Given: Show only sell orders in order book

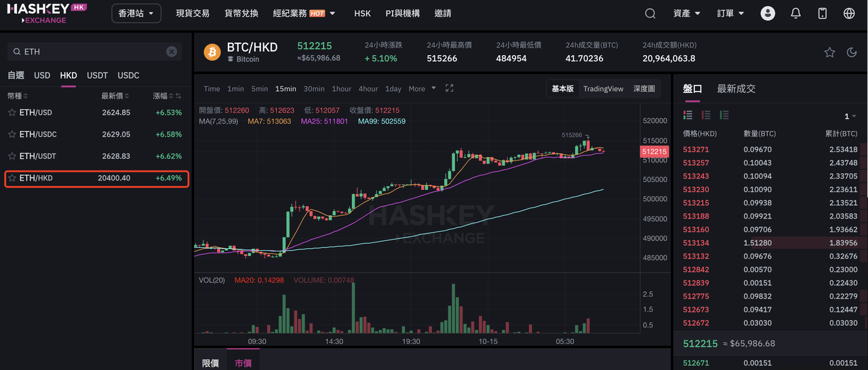Looking at the screenshot, I should click(706, 115).
